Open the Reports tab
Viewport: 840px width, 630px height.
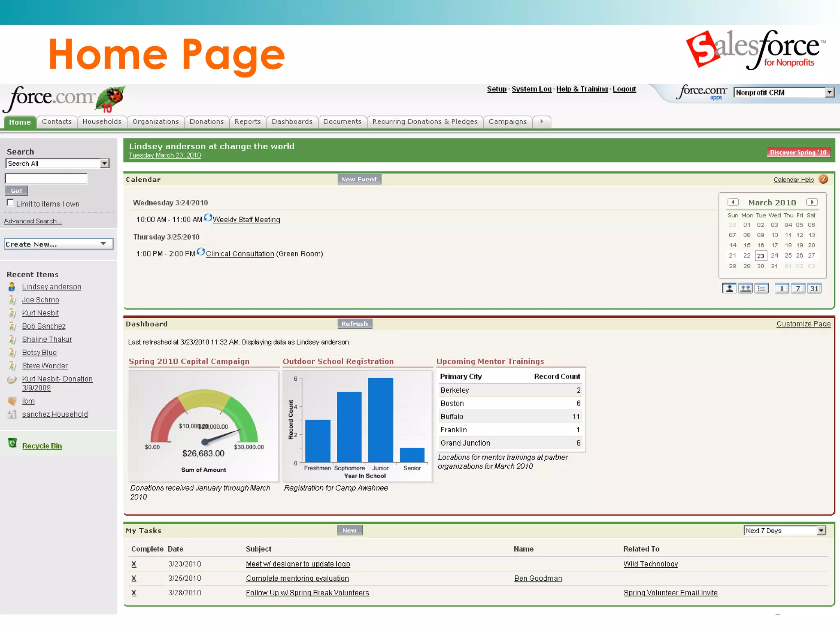tap(248, 121)
